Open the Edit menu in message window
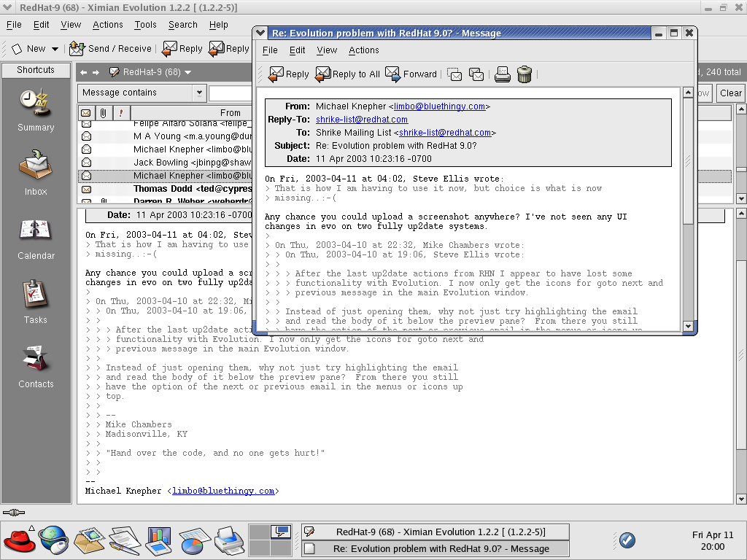The image size is (747, 560). point(298,50)
